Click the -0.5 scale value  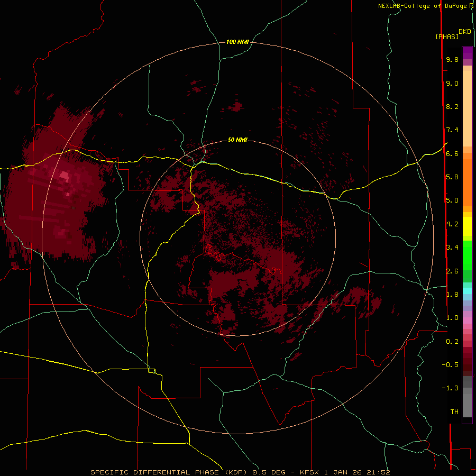[450, 365]
